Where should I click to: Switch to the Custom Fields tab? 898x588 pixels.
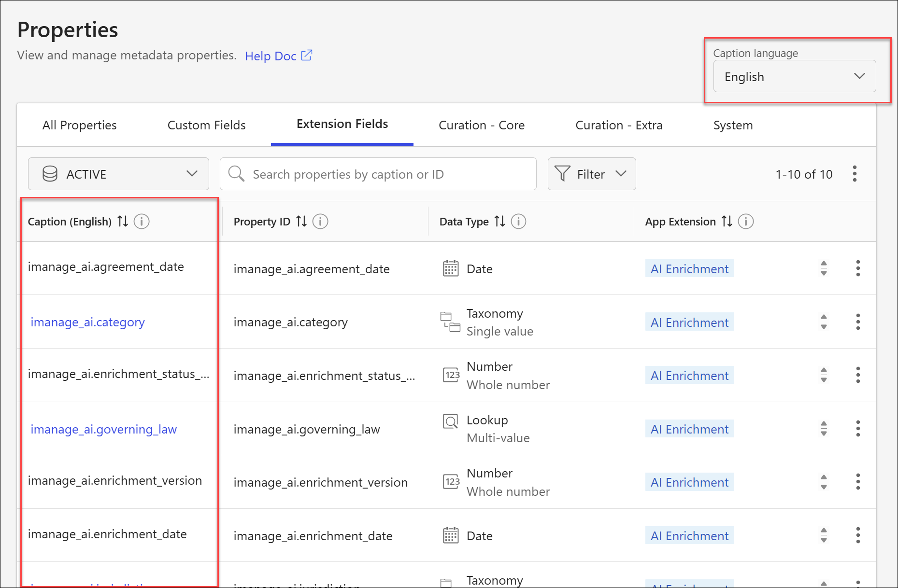tap(206, 125)
